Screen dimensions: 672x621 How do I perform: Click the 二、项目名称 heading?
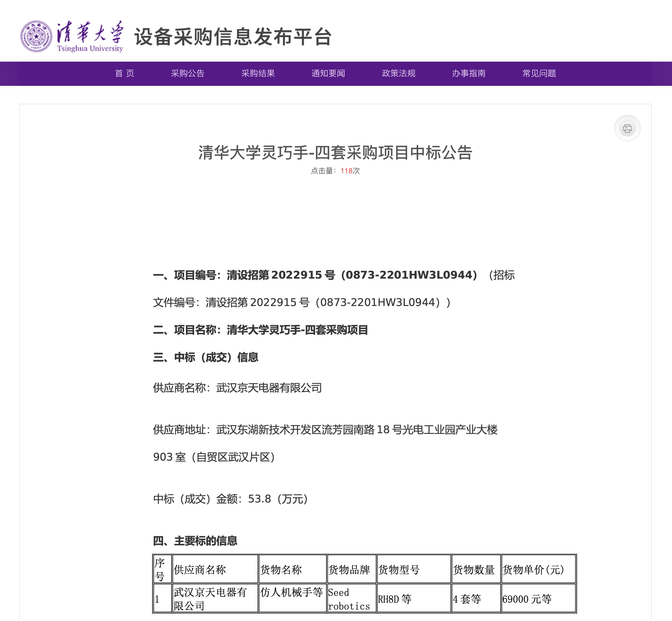(x=260, y=330)
